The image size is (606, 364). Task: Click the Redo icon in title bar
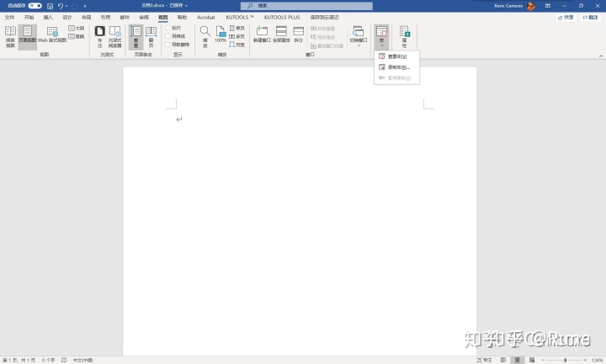click(x=75, y=6)
